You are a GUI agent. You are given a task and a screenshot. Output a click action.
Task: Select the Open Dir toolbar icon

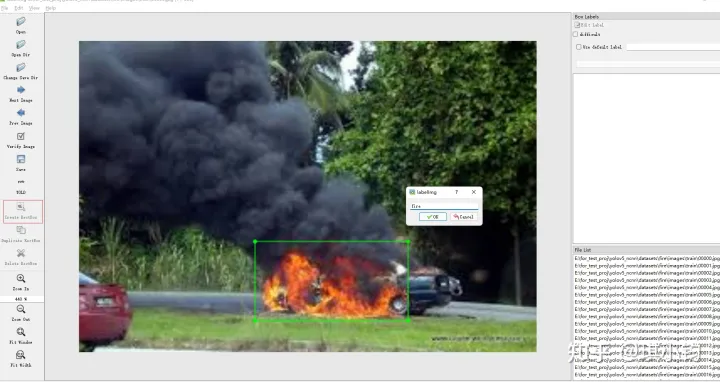click(x=21, y=45)
